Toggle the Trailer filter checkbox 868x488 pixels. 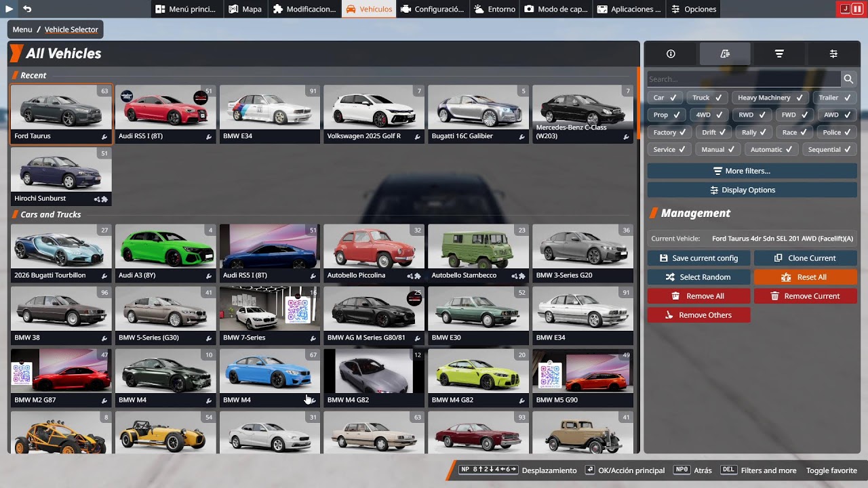click(x=835, y=98)
